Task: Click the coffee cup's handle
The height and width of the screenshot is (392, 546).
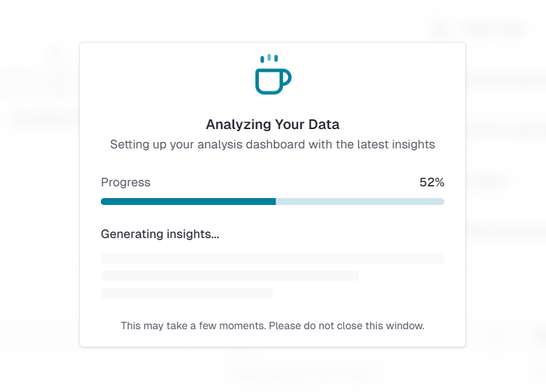Action: click(286, 79)
